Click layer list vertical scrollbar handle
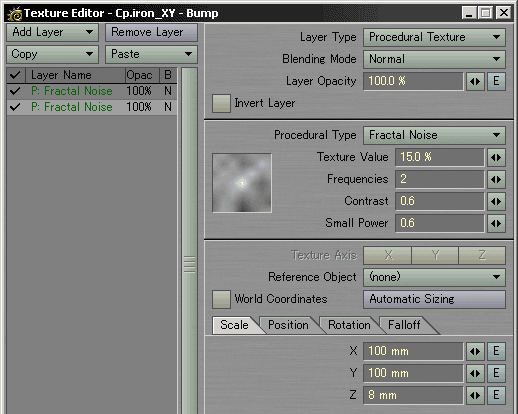The image size is (518, 414). coord(190,265)
